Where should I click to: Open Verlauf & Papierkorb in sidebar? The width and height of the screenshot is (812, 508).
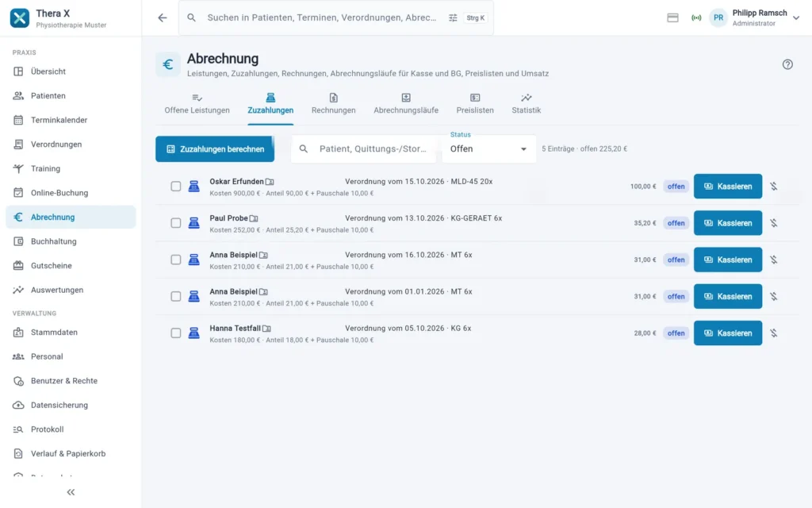tap(71, 453)
